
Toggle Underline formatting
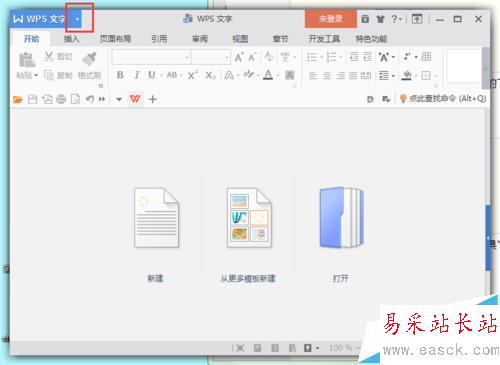coord(152,75)
